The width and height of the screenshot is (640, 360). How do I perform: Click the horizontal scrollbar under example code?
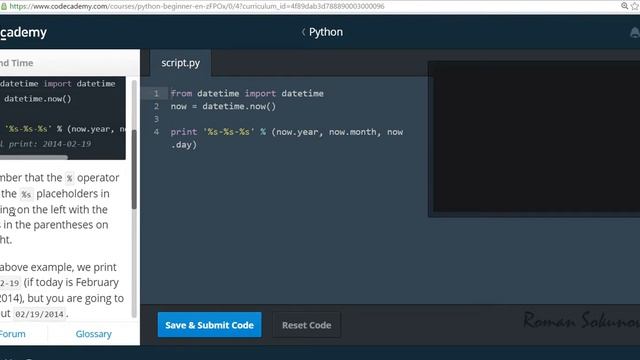[34, 157]
